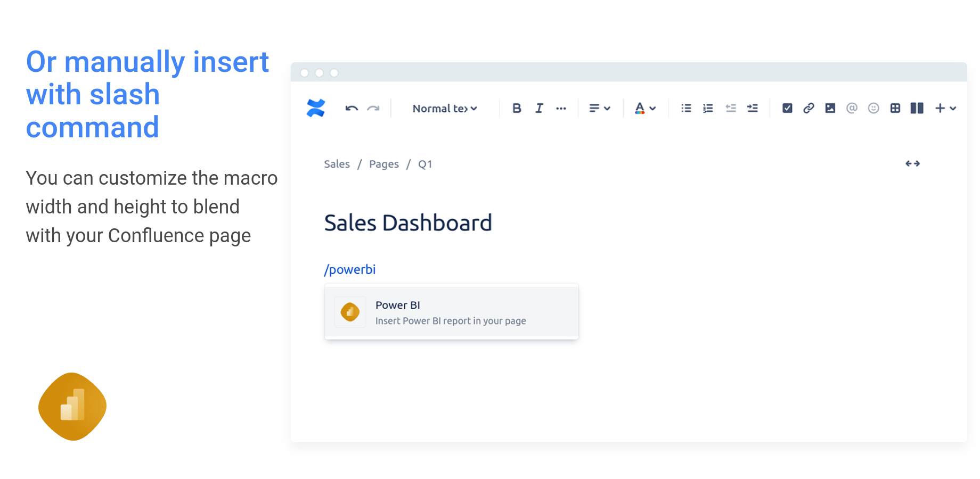Insert a link
This screenshot has height=479, width=980.
808,109
